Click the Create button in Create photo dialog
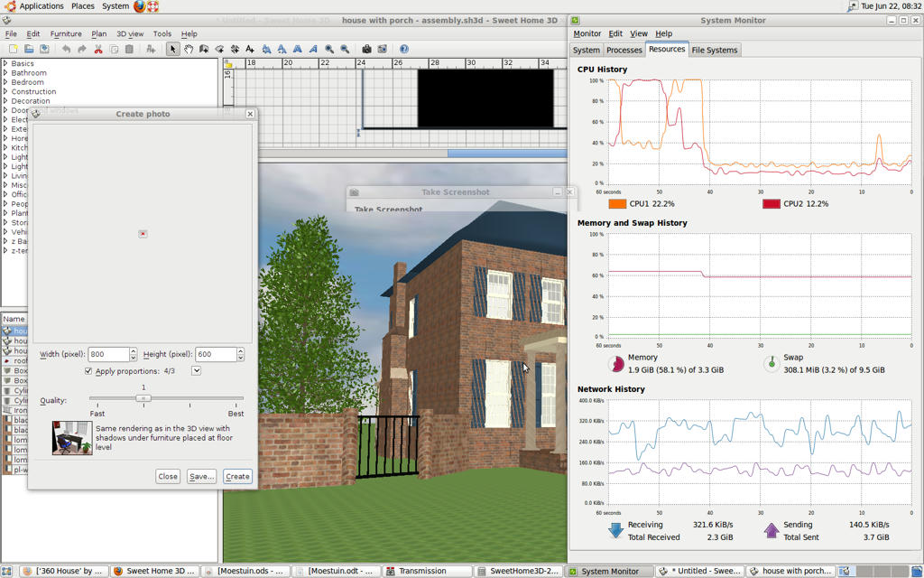 tap(237, 476)
